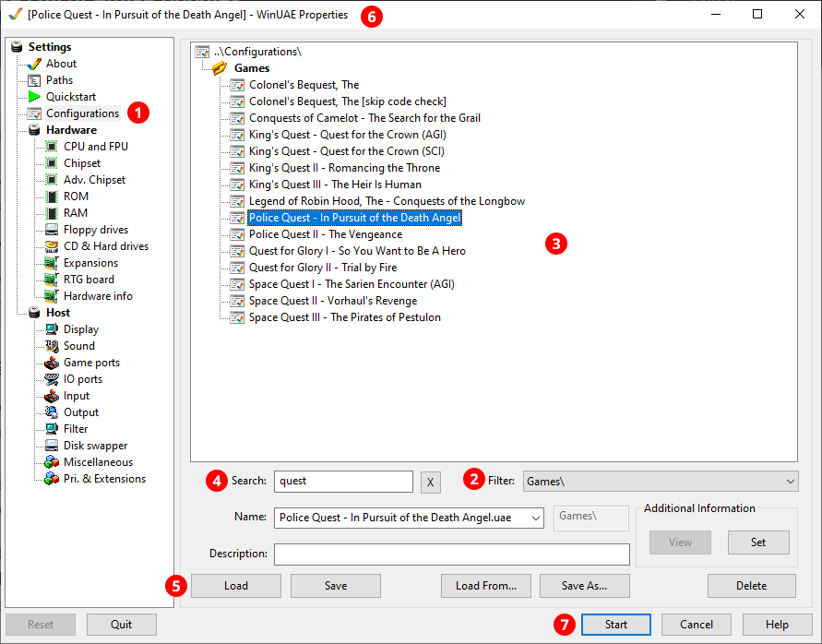Select King's Quest II - Romancing the Throne
This screenshot has height=644, width=822.
pyautogui.click(x=344, y=168)
